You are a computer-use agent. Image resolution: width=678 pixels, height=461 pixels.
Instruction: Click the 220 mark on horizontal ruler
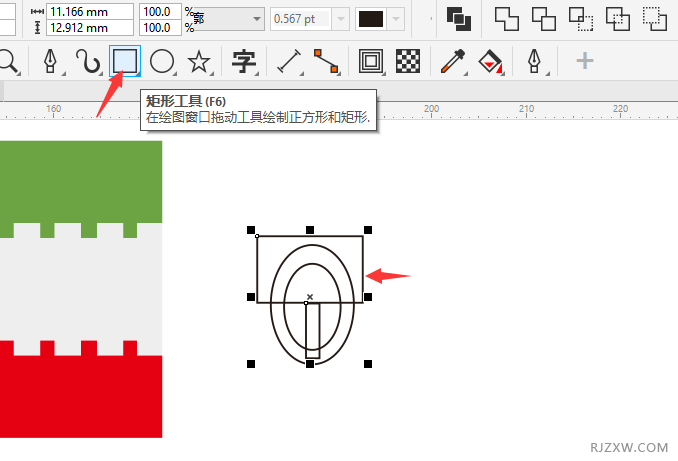coord(620,109)
